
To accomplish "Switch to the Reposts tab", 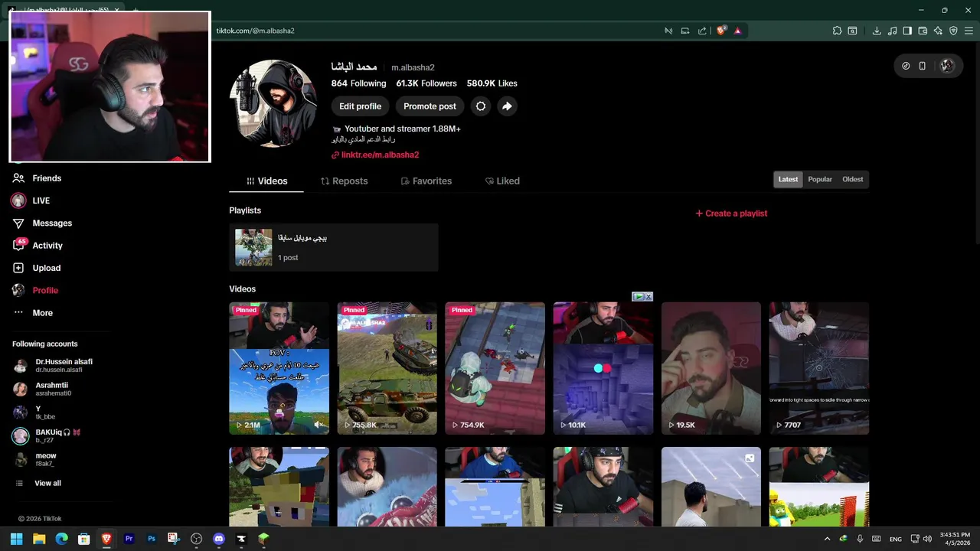I will coord(344,181).
